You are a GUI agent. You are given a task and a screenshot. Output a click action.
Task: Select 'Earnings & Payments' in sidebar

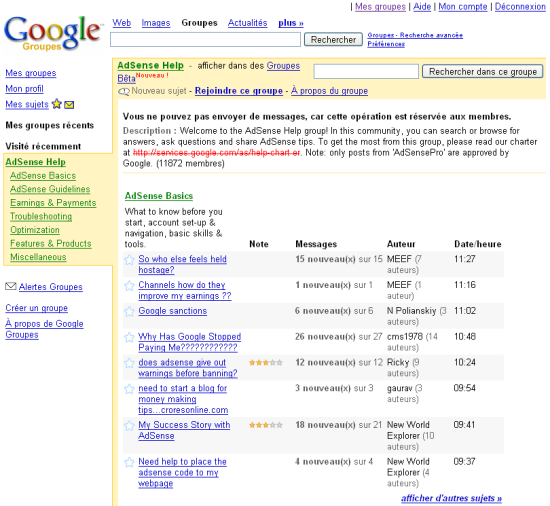[x=53, y=203]
